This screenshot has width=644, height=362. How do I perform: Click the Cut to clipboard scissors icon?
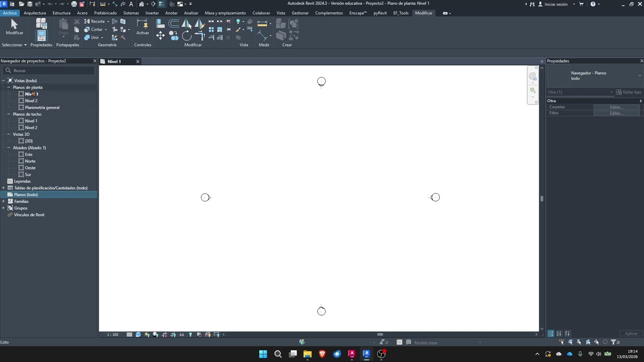pos(76,22)
